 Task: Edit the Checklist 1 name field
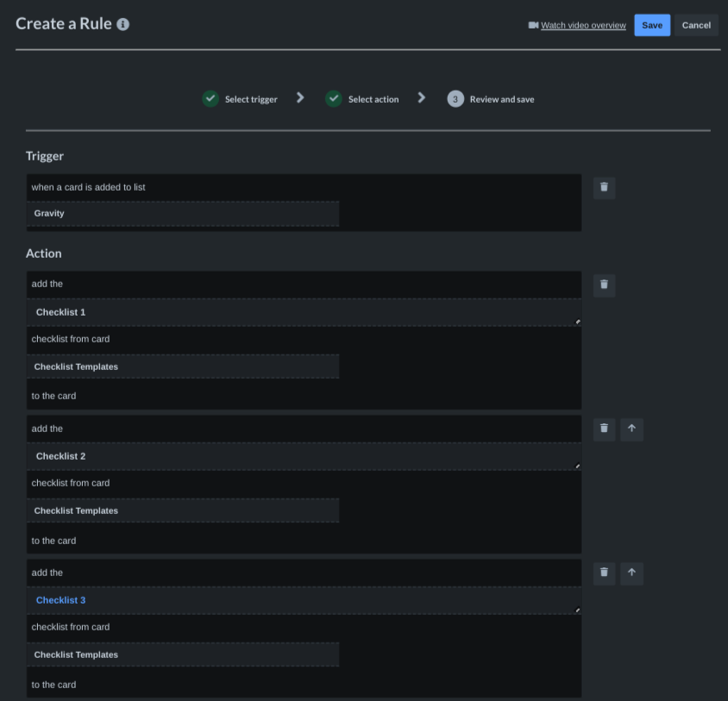click(x=304, y=312)
